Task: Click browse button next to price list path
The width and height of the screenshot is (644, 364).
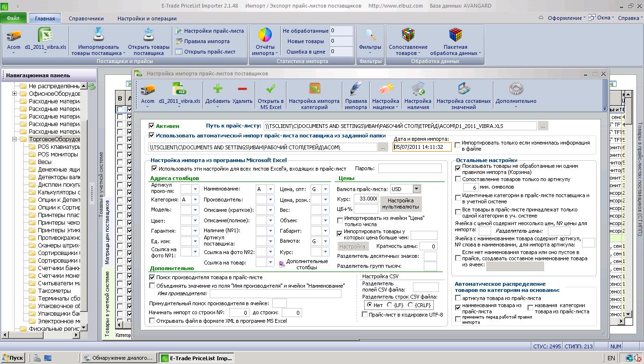Action: point(543,126)
